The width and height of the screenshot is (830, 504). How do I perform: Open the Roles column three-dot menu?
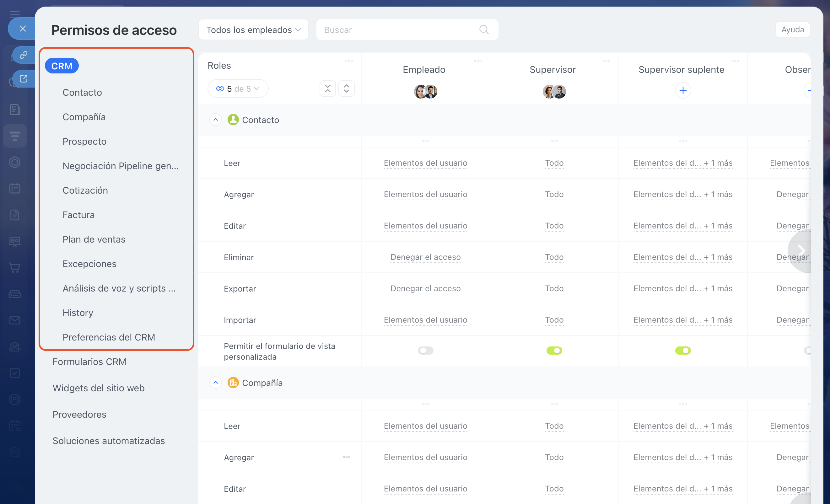coord(349,61)
